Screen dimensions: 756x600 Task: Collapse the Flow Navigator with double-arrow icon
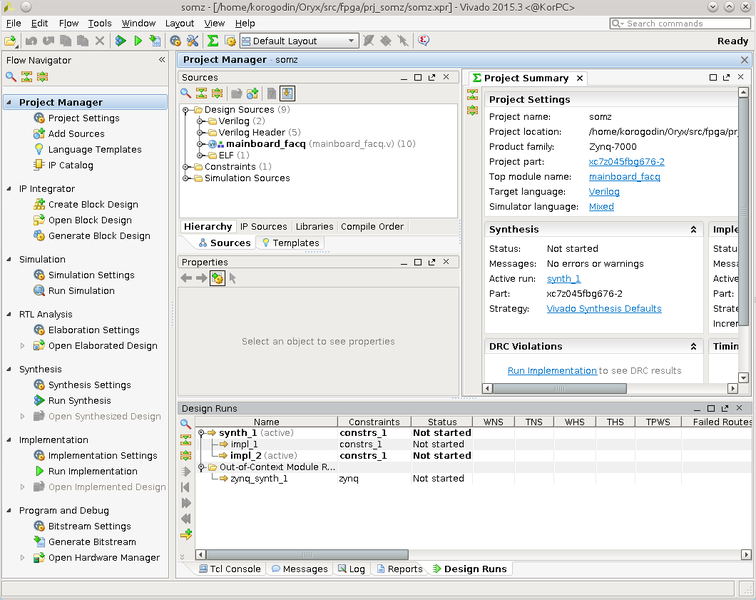pos(162,60)
